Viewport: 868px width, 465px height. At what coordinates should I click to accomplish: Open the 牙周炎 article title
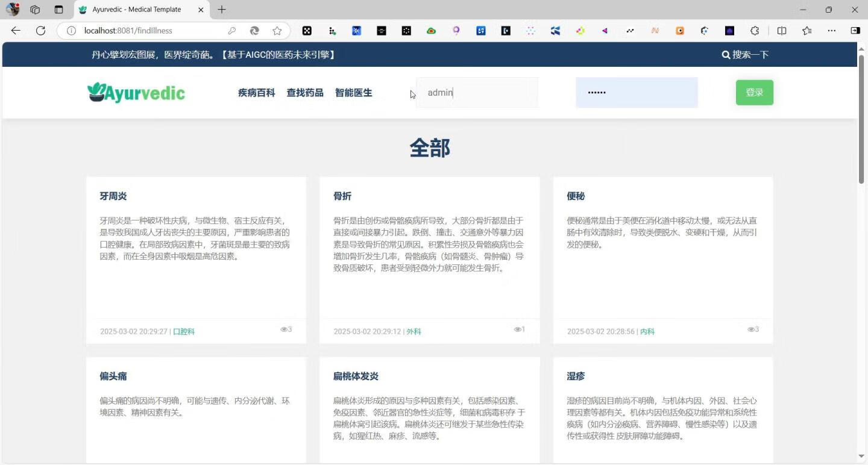click(113, 196)
